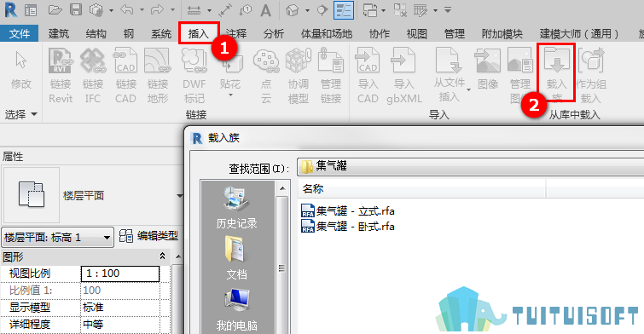
Task: Open the 楼层平面 type selector dropdown
Action: pyautogui.click(x=179, y=196)
